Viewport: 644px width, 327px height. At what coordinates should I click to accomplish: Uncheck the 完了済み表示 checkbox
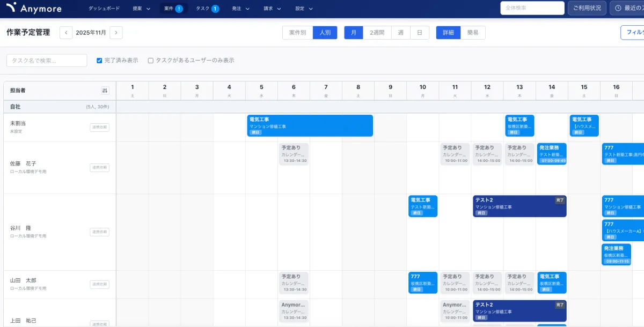pos(99,61)
